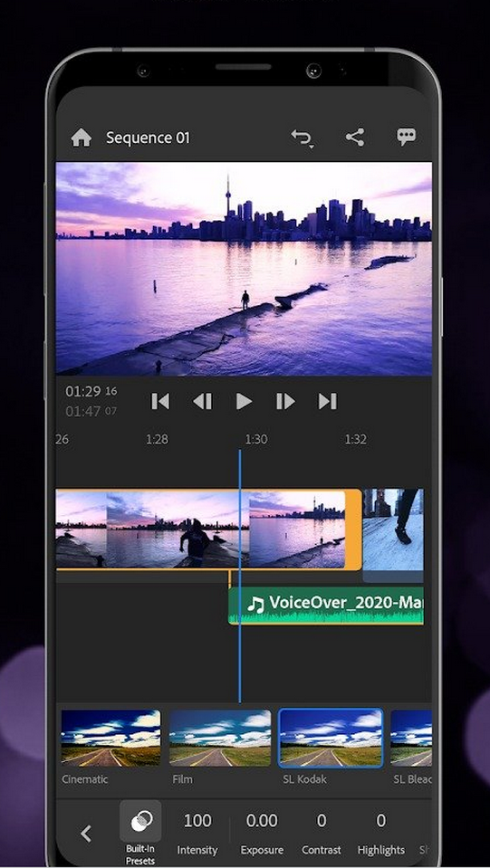Select the Film preset thumbnail
Image resolution: width=490 pixels, height=868 pixels.
click(x=220, y=738)
